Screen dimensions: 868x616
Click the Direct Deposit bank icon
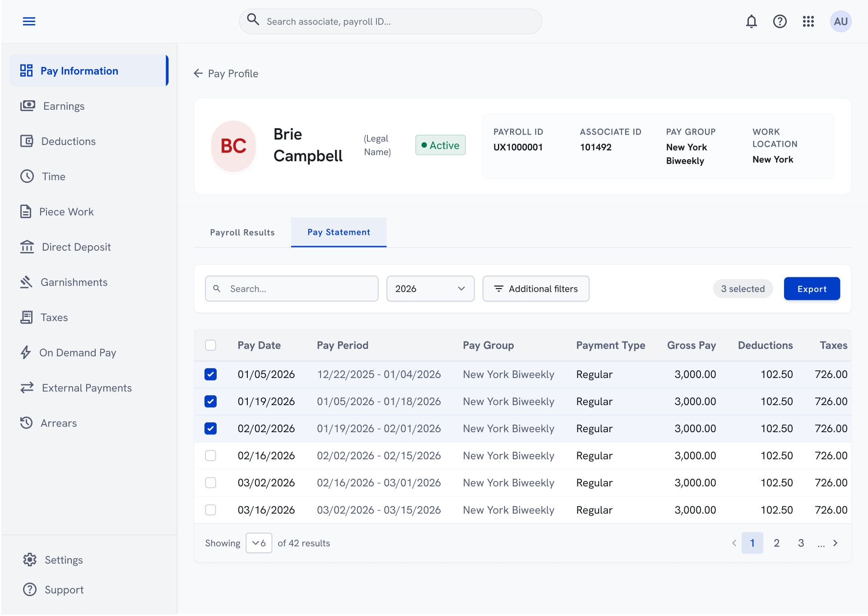27,247
